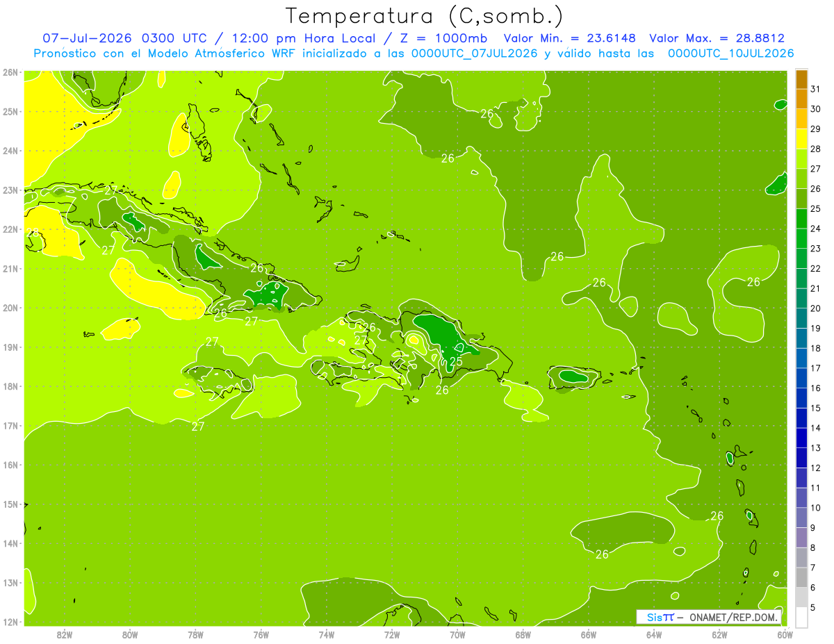Click the "74W" longitude axis label

coord(327,634)
